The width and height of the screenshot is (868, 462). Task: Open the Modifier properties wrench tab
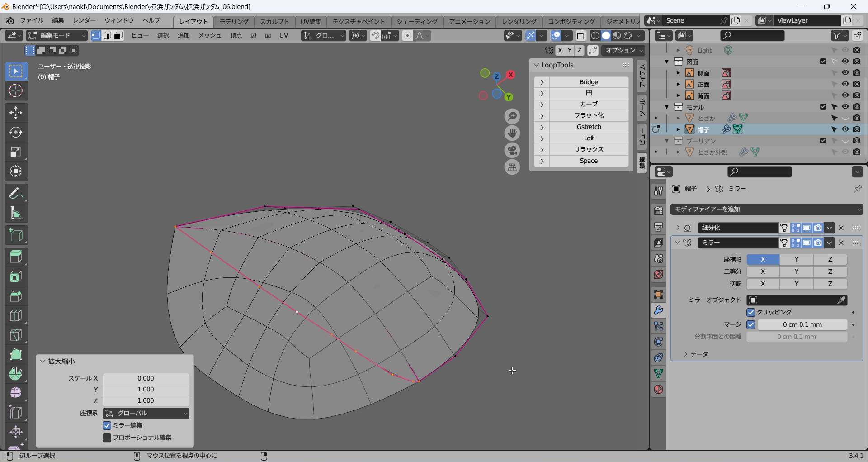click(x=658, y=310)
